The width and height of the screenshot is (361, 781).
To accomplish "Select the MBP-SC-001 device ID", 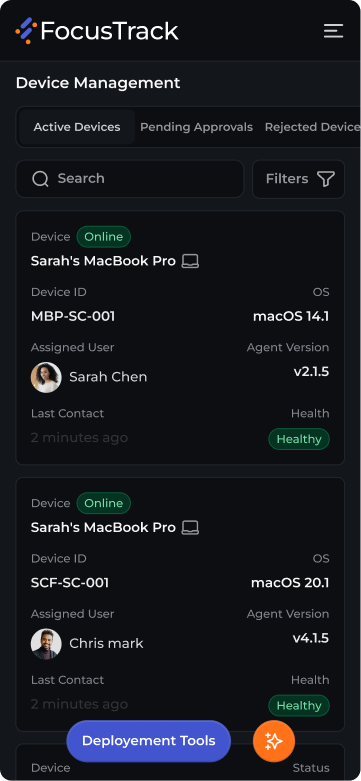I will pyautogui.click(x=73, y=316).
